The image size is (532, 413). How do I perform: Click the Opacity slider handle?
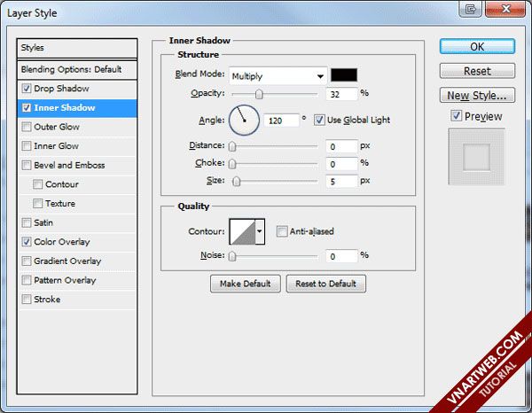[x=259, y=94]
